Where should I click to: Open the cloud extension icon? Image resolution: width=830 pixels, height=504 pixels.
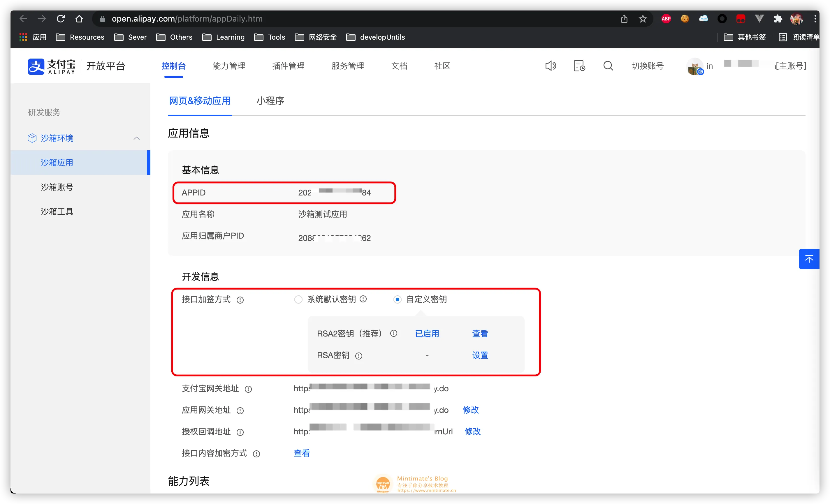coord(703,19)
